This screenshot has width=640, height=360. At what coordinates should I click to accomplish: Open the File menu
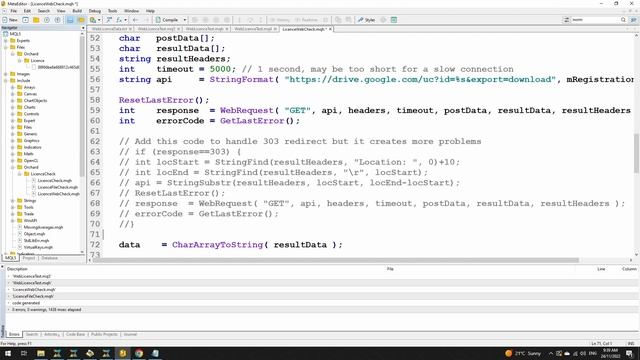point(13,11)
